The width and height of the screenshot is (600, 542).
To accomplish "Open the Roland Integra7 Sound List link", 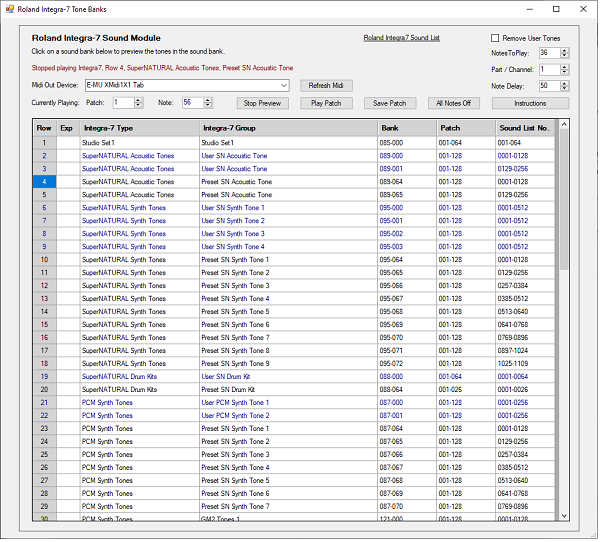I will tap(401, 38).
